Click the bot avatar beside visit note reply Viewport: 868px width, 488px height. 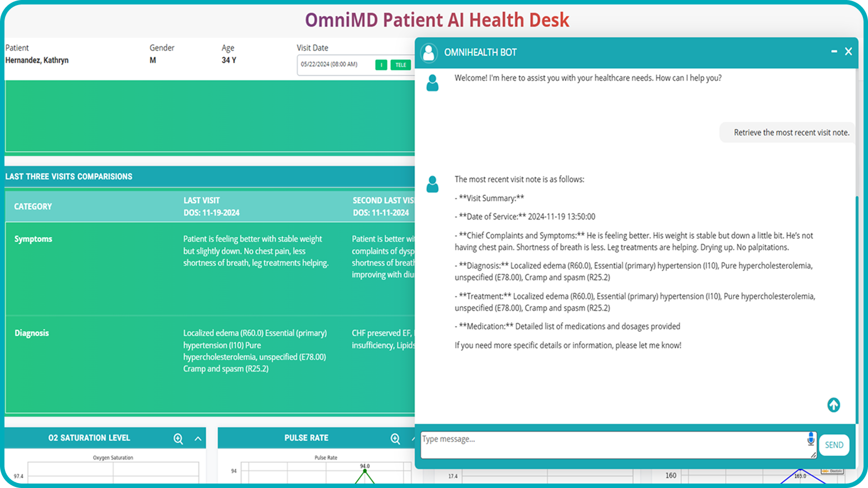coord(433,184)
